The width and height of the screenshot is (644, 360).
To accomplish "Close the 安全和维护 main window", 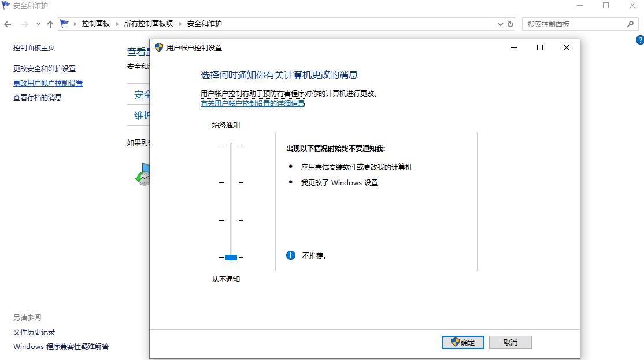I will click(632, 6).
